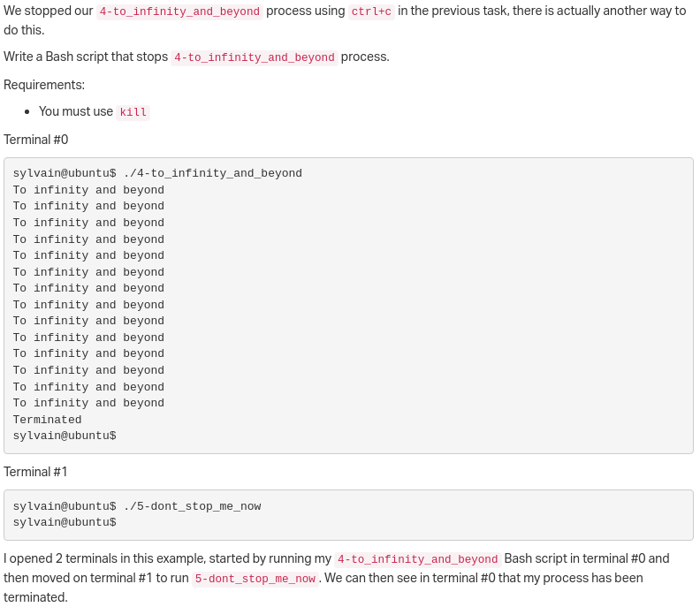Click the Requirements heading text
Screen dimensions: 700x607
pyautogui.click(x=44, y=85)
